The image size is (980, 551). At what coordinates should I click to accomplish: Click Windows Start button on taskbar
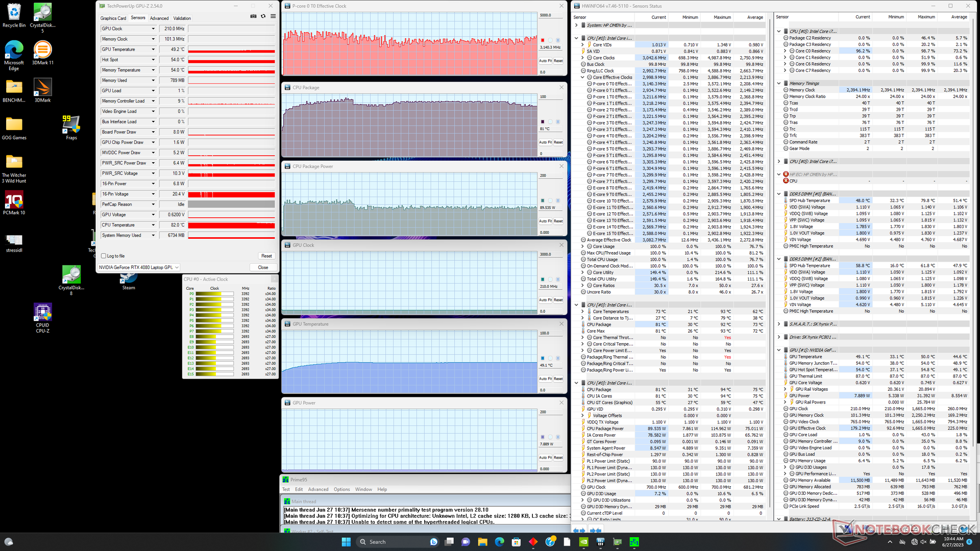click(x=346, y=542)
